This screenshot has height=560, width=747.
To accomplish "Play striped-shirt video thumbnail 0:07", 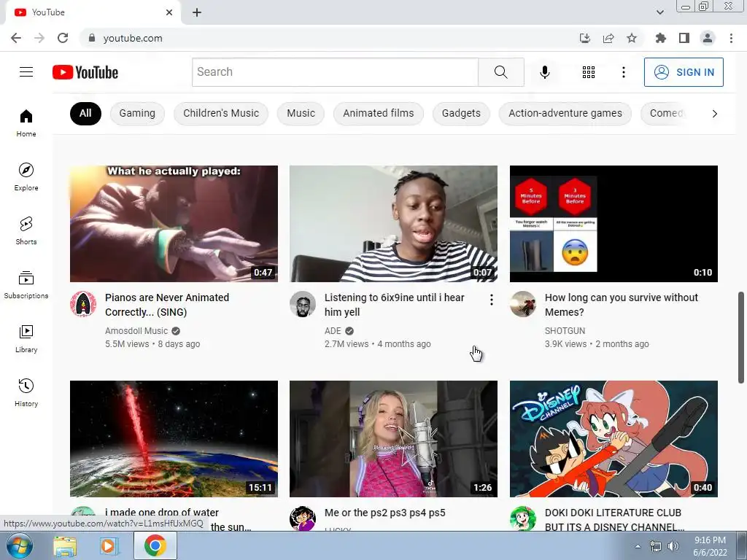I will pos(393,224).
